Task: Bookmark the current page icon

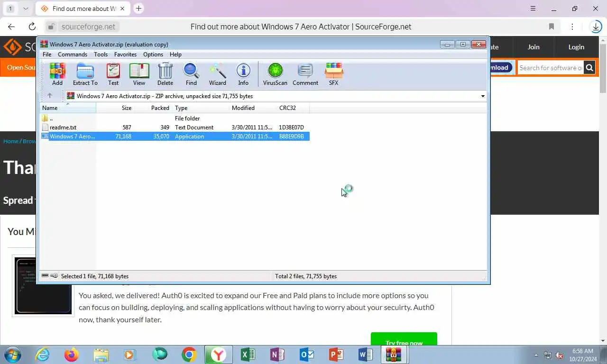Action: point(552,27)
